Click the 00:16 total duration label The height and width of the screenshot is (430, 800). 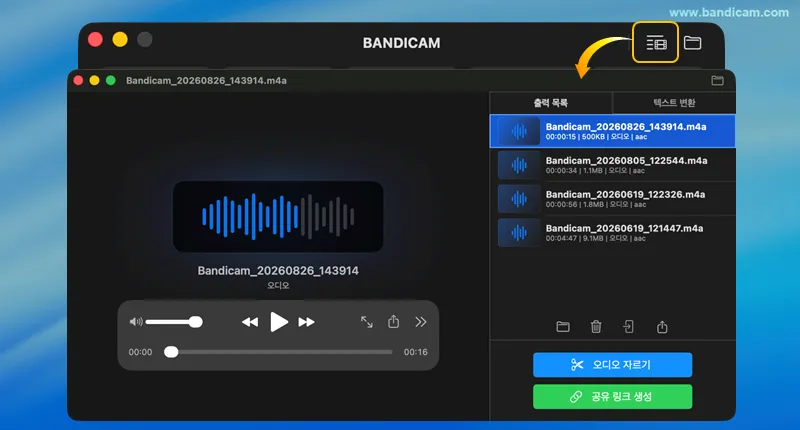(415, 352)
